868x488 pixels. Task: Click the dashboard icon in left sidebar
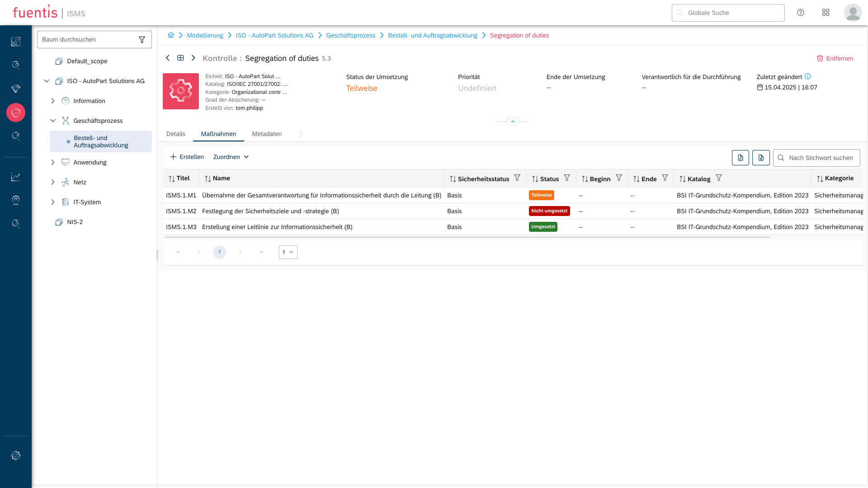(x=16, y=42)
